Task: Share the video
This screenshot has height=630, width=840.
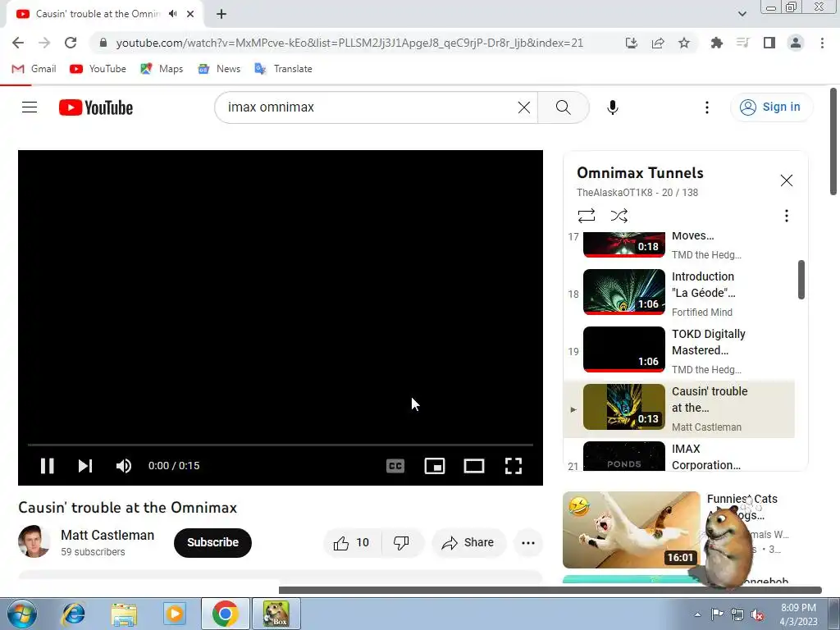Action: (468, 543)
